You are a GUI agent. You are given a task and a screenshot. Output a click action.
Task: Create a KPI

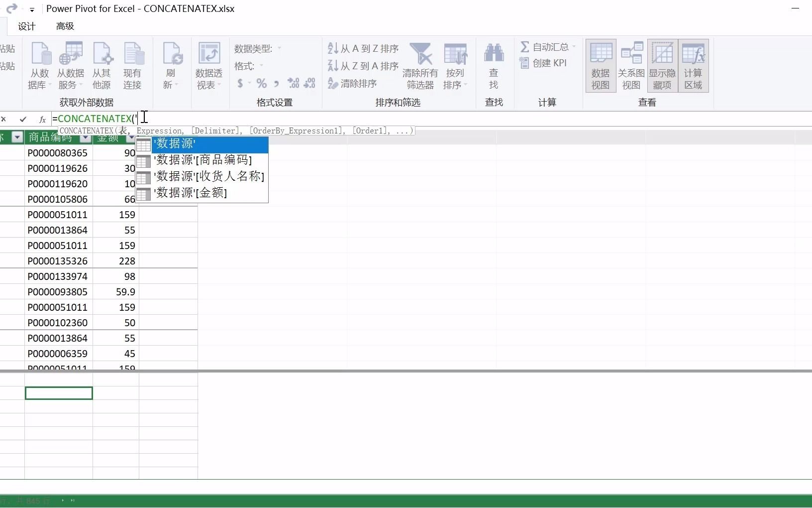tap(543, 63)
